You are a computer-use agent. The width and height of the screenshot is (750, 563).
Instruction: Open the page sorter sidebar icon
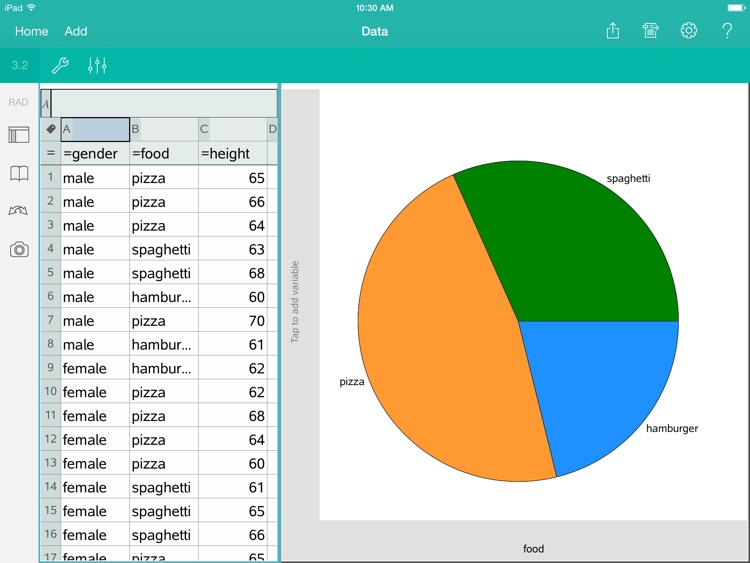pos(19,135)
